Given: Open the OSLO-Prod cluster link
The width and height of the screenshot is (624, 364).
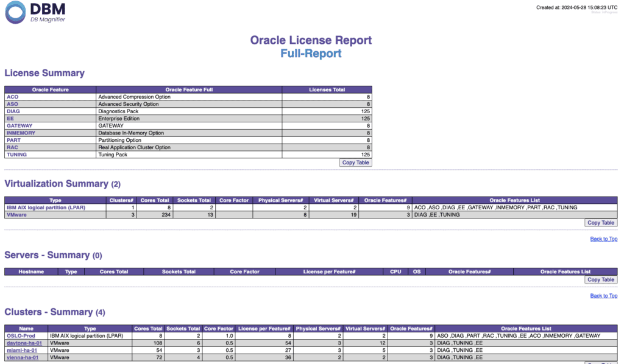Looking at the screenshot, I should [x=21, y=336].
